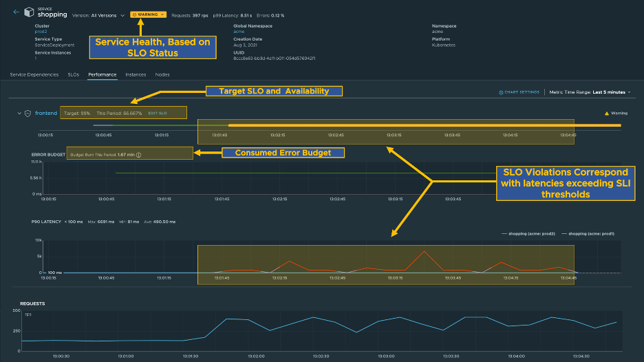The height and width of the screenshot is (362, 644).
Task: Open the WARNING health status dropdown
Action: [x=149, y=14]
